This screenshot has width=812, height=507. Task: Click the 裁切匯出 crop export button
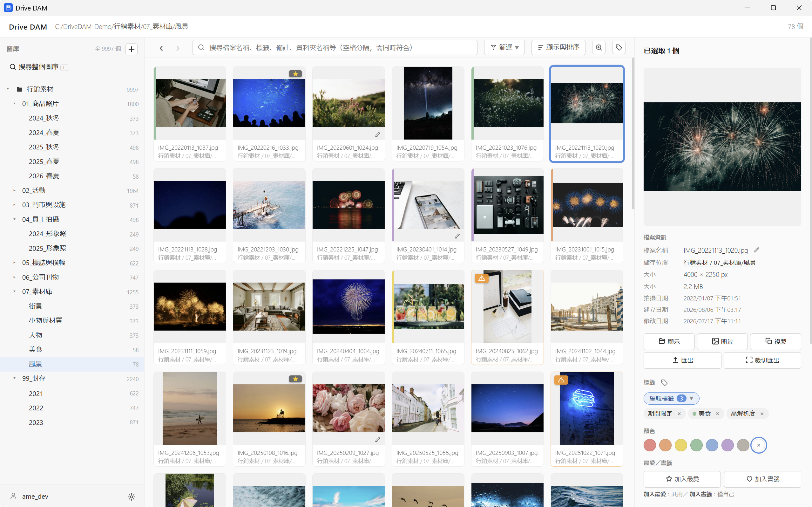[x=762, y=360]
